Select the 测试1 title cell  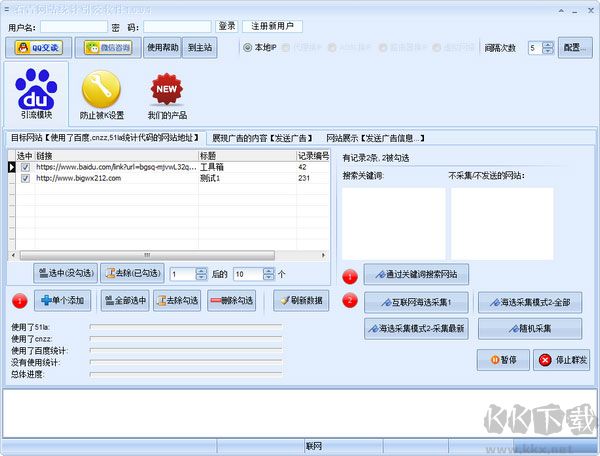[248, 178]
